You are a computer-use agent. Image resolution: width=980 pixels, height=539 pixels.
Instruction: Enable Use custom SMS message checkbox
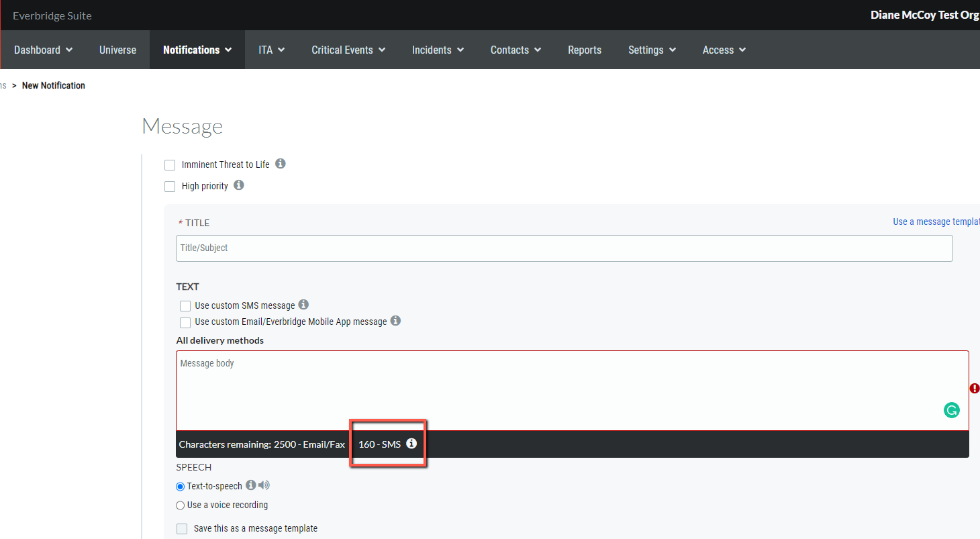(x=185, y=306)
